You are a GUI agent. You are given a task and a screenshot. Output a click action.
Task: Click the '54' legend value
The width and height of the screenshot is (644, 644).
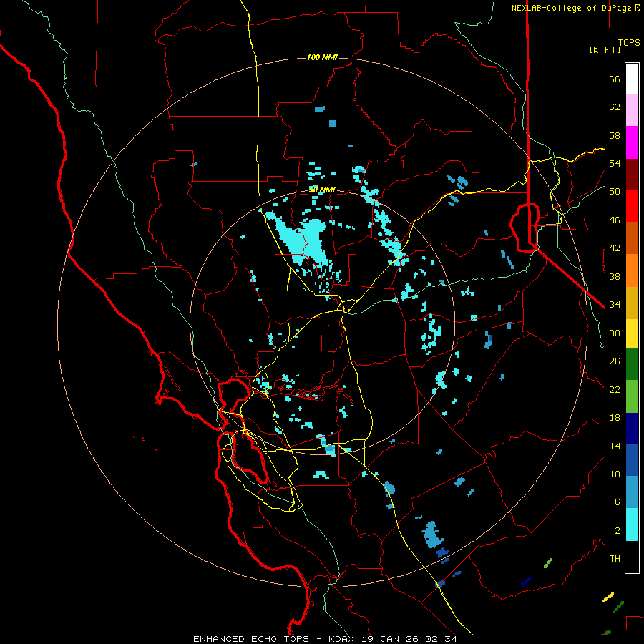(x=615, y=163)
